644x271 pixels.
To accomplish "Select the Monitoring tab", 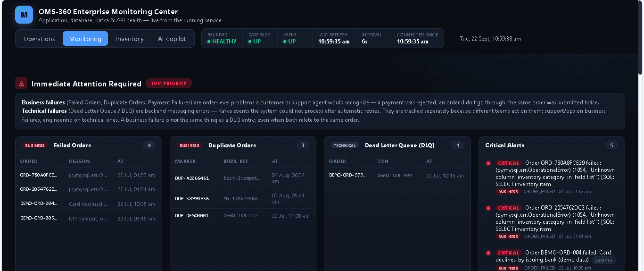I will (x=85, y=39).
